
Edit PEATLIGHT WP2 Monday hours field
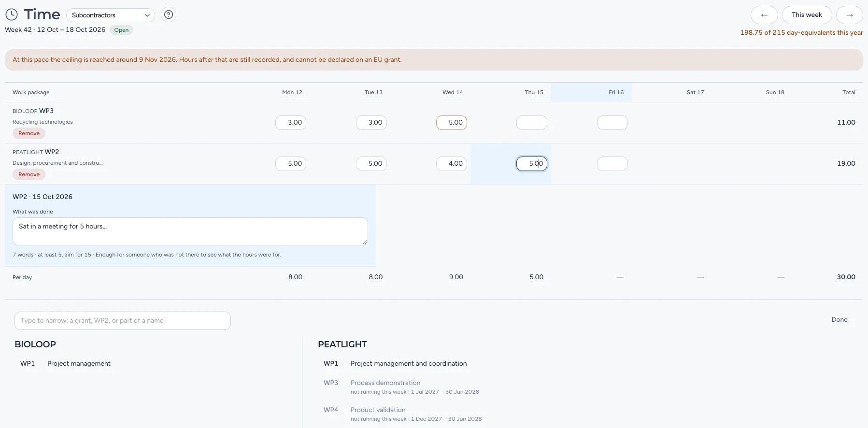click(x=291, y=164)
